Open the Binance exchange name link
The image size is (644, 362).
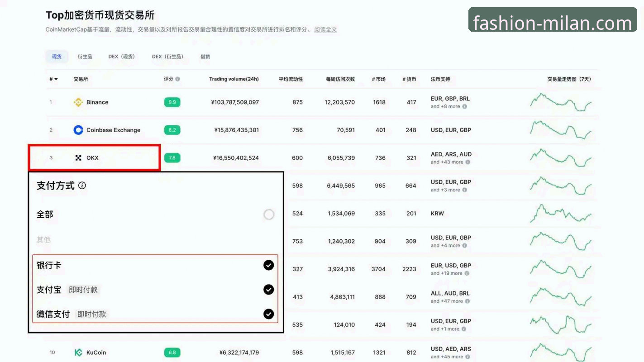pos(97,102)
